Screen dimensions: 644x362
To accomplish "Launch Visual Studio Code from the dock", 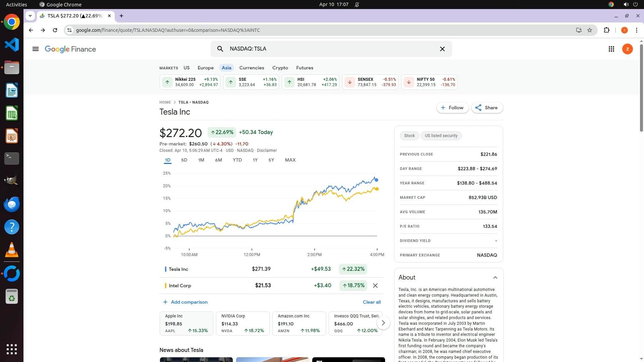I will coord(12,45).
